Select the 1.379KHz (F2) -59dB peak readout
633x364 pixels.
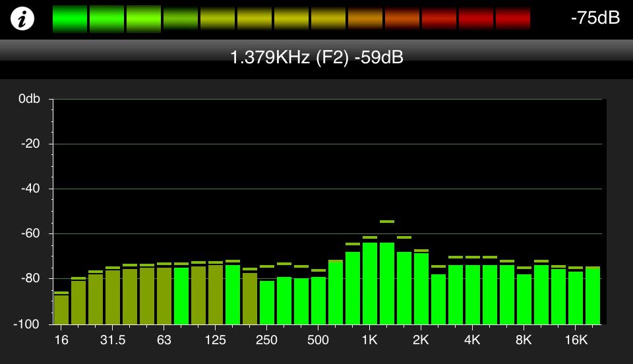316,57
